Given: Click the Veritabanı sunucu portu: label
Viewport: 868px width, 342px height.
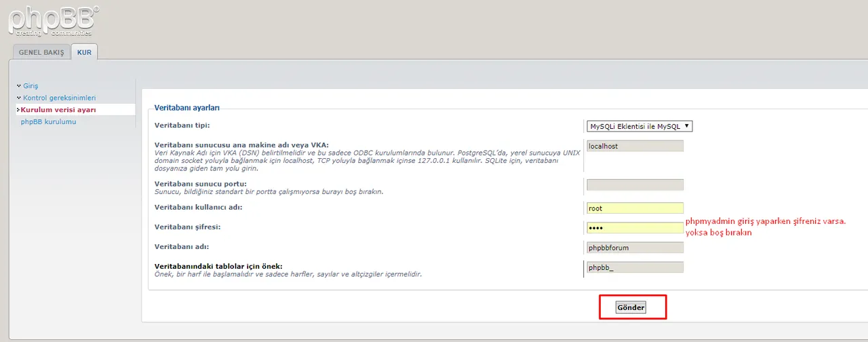Looking at the screenshot, I should [x=201, y=184].
